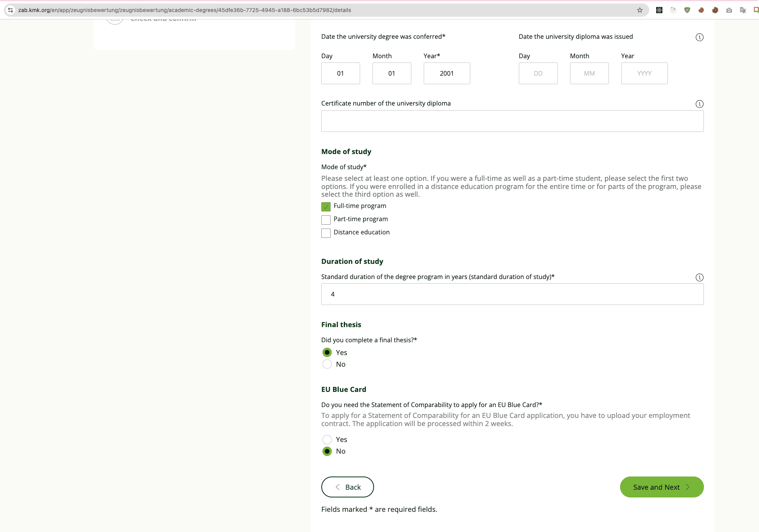Image resolution: width=759 pixels, height=532 pixels.
Task: View site information in address bar
Action: pyautogui.click(x=10, y=10)
